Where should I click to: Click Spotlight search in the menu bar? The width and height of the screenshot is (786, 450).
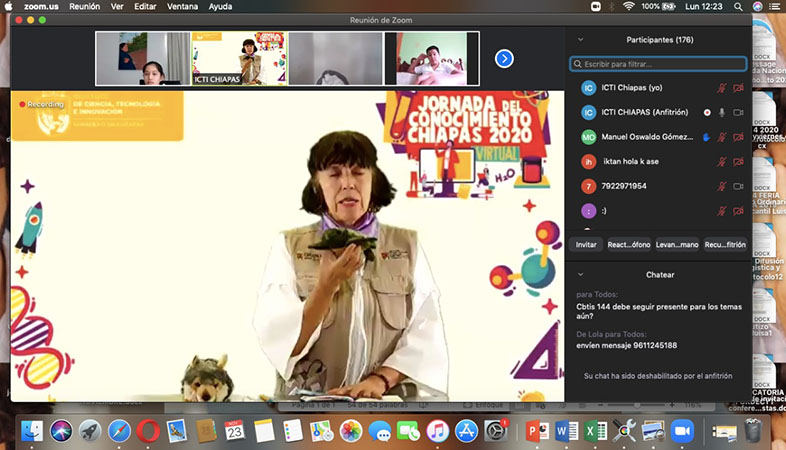(x=738, y=7)
